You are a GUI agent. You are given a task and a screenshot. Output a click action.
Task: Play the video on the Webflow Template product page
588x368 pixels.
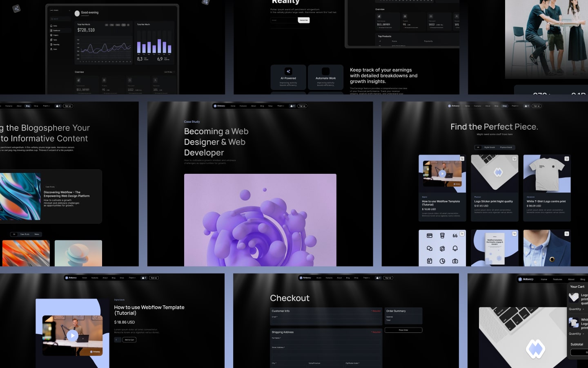(x=72, y=336)
